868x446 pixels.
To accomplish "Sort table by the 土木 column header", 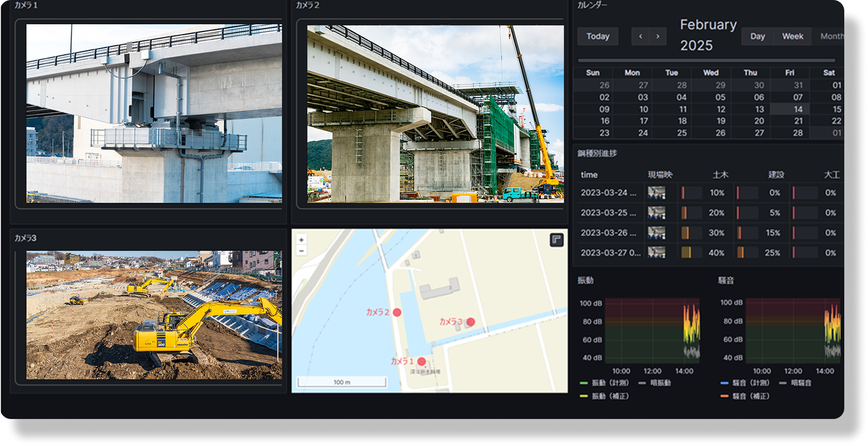I will (720, 175).
